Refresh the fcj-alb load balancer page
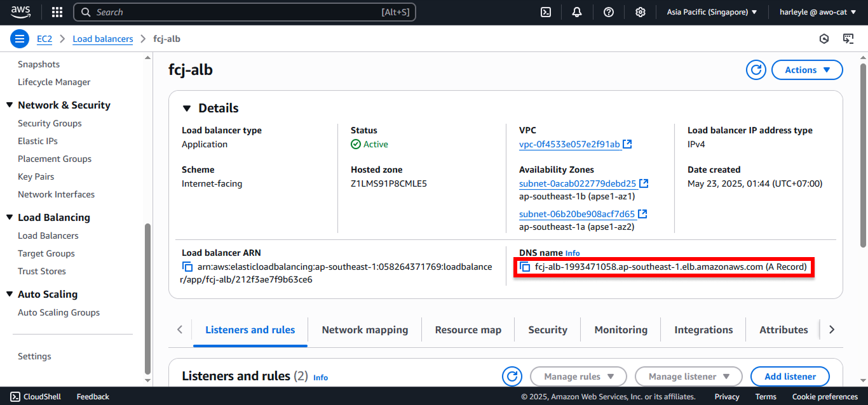The height and width of the screenshot is (405, 868). pos(756,70)
